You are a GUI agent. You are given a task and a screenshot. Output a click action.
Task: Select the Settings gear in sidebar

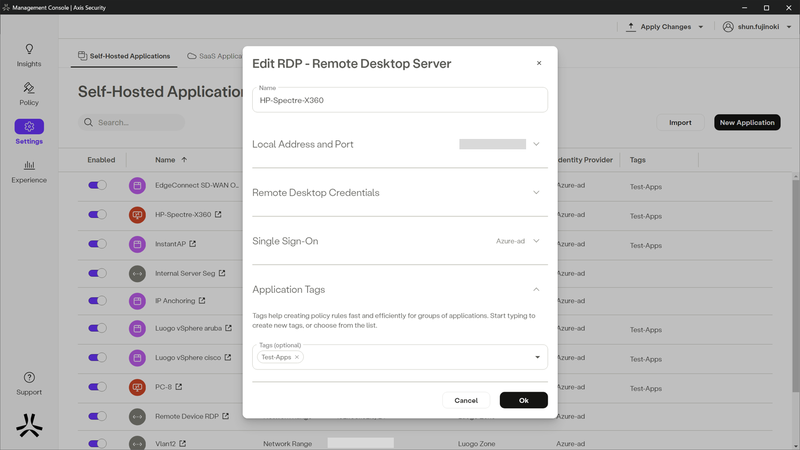(29, 127)
